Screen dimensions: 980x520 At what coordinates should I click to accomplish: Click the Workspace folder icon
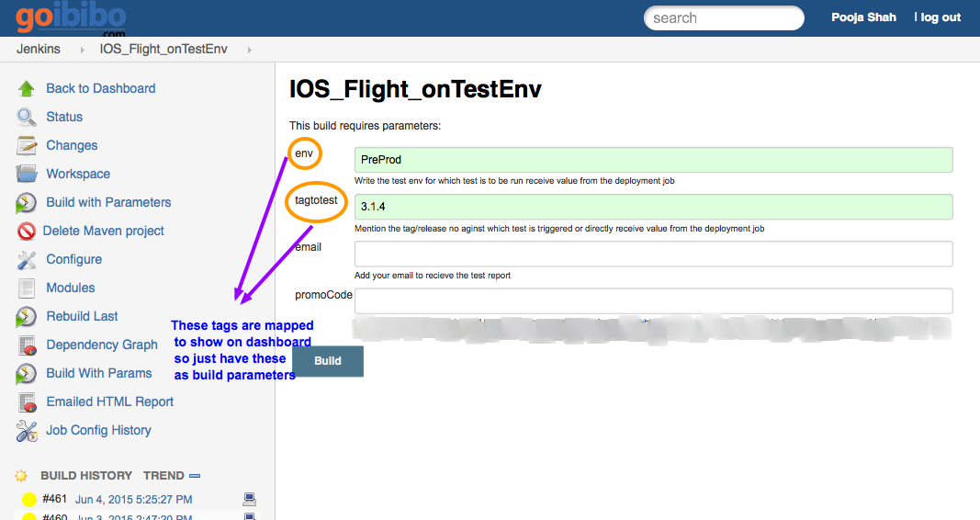point(27,174)
